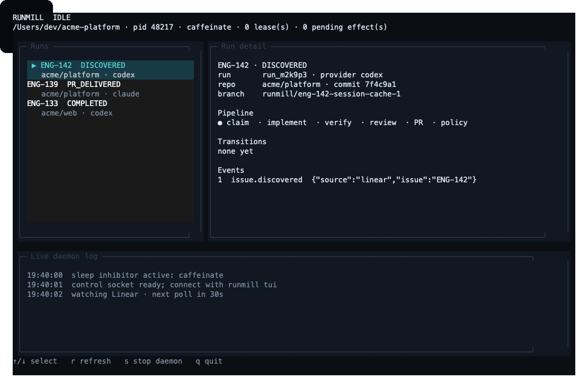Image resolution: width=588 pixels, height=388 pixels.
Task: Click '0 pending effect(s)' in header
Action: coord(345,28)
